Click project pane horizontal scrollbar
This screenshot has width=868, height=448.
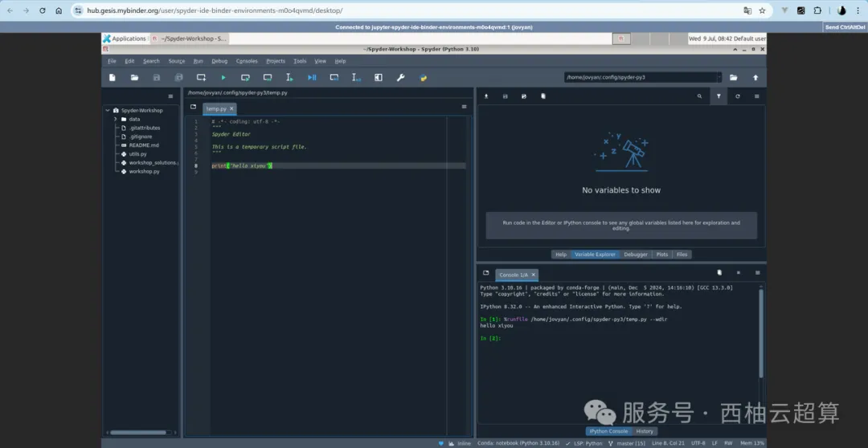tap(138, 433)
